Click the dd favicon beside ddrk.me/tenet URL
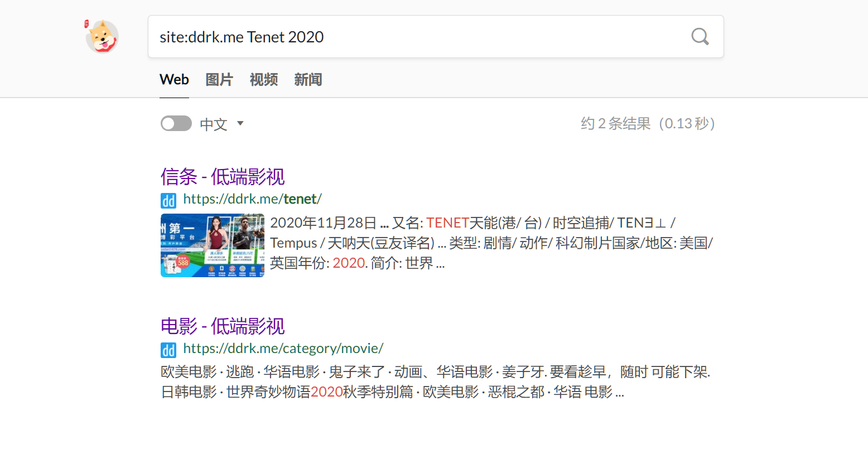 pos(168,200)
